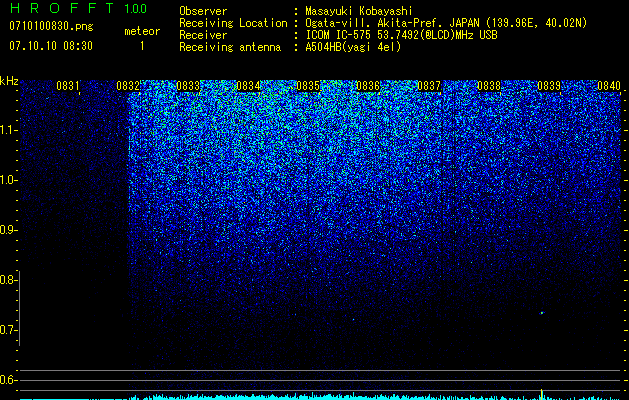Screen dimensions: 629x400
Task: Click the 1.0 frequency axis label
Action: [x=8, y=180]
